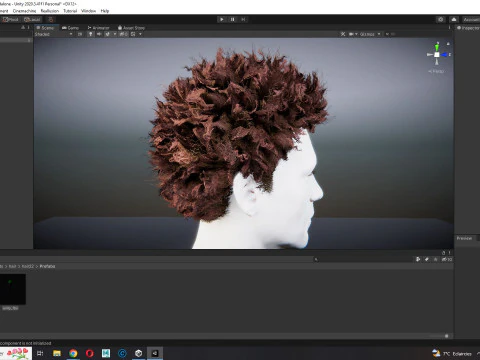Open the Cinemachine menu
This screenshot has width=480, height=360.
tap(24, 11)
